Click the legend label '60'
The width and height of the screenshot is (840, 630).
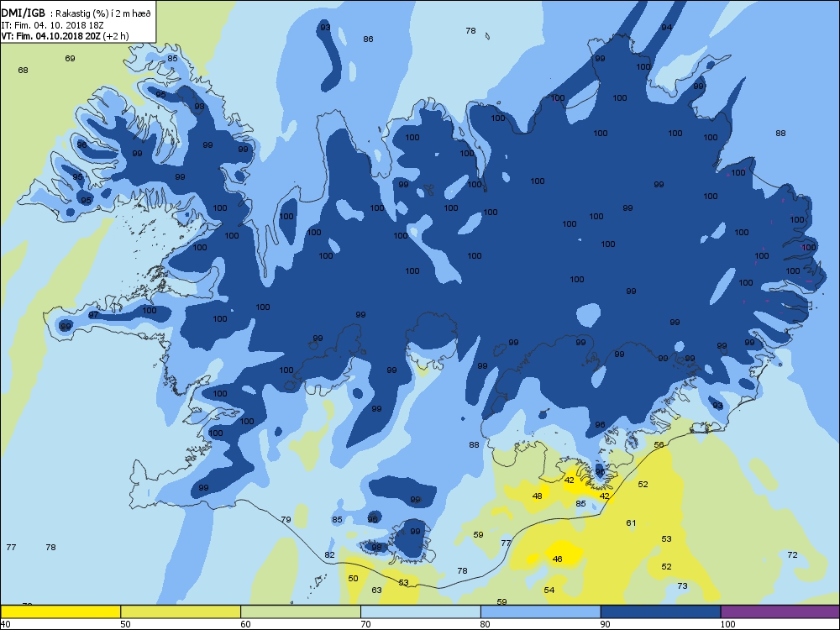245,623
